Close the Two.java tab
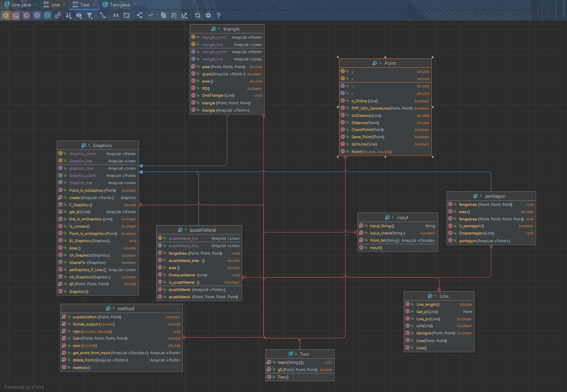The width and height of the screenshot is (567, 392). click(135, 5)
